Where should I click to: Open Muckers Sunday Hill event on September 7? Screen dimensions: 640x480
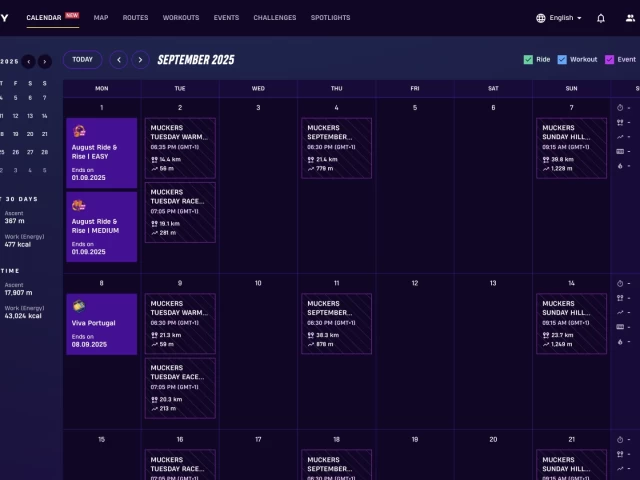(571, 148)
